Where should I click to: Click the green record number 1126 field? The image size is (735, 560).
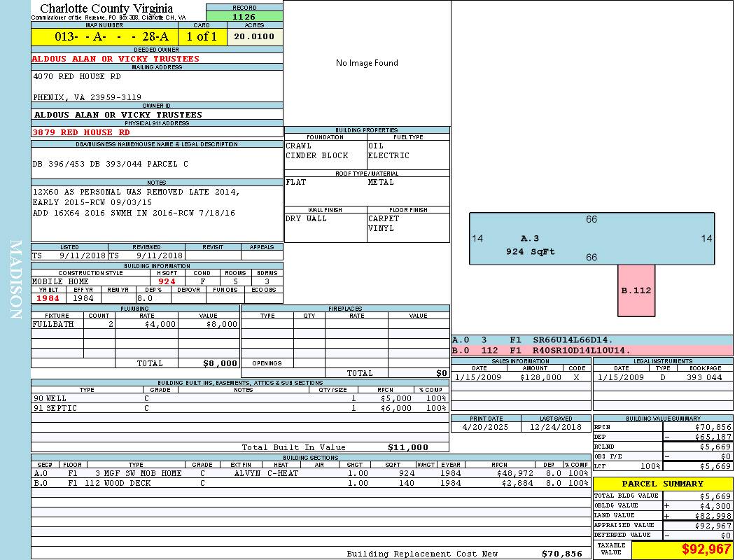pyautogui.click(x=244, y=16)
